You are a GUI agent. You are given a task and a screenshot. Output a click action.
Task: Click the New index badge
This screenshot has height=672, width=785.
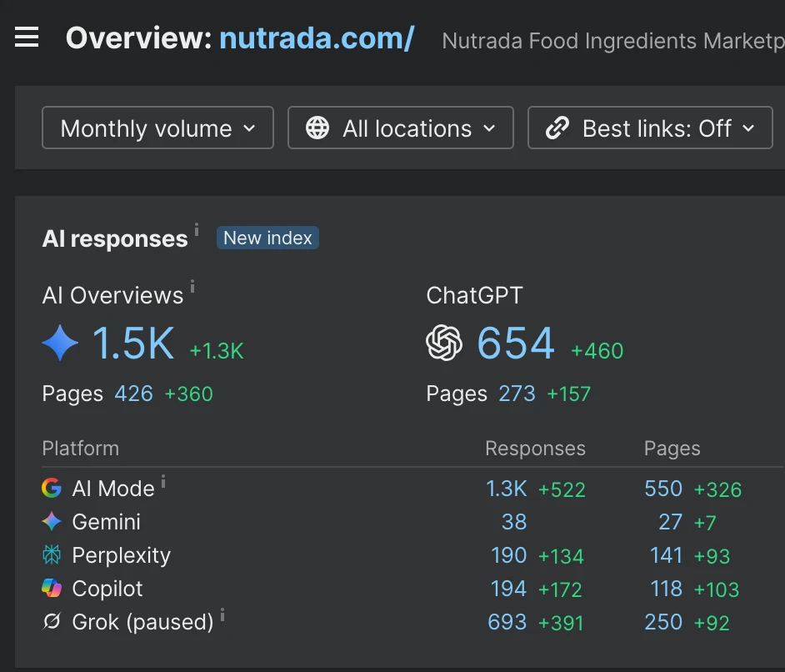pyautogui.click(x=267, y=238)
